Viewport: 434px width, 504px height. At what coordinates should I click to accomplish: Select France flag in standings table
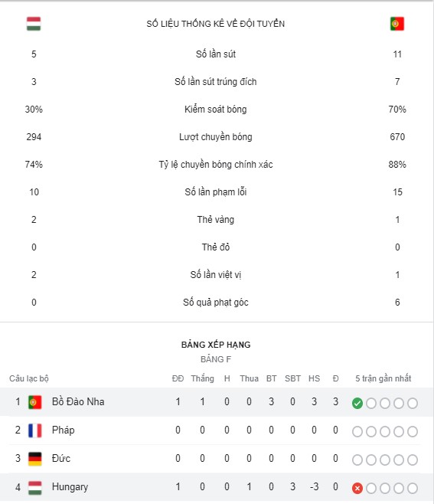pyautogui.click(x=35, y=430)
